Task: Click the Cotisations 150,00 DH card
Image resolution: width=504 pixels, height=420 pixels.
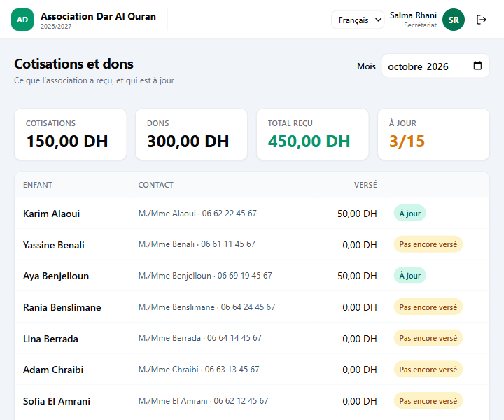Action: coord(71,134)
